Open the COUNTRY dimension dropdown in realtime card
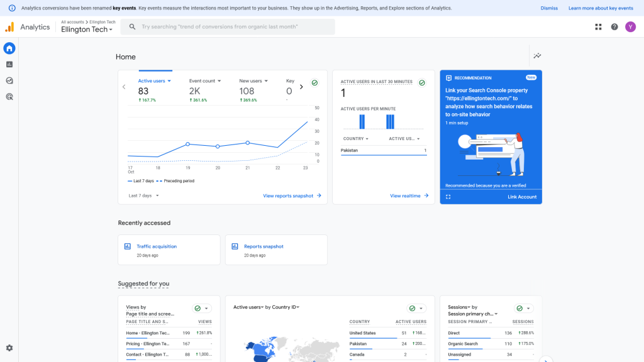 tap(356, 139)
